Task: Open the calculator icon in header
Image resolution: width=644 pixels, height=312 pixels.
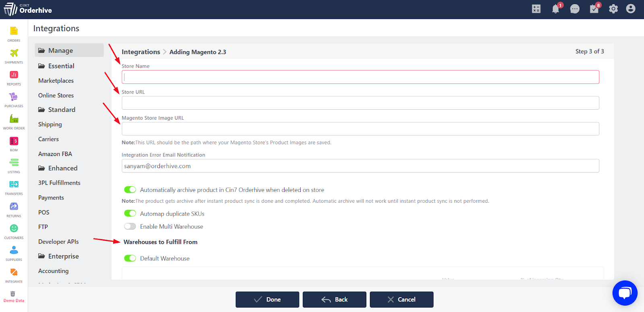Action: click(536, 9)
